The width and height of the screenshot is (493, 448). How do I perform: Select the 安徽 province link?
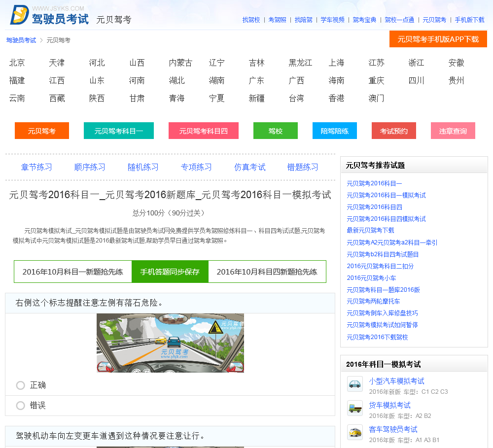456,63
